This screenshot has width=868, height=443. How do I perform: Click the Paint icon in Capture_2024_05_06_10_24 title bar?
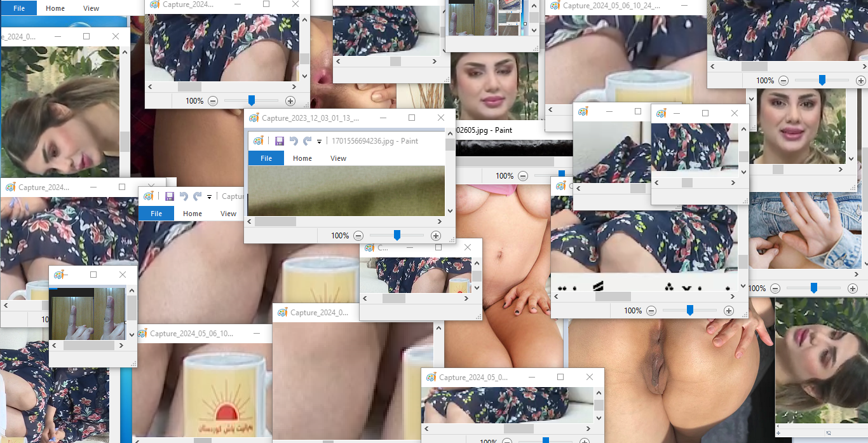pyautogui.click(x=555, y=6)
